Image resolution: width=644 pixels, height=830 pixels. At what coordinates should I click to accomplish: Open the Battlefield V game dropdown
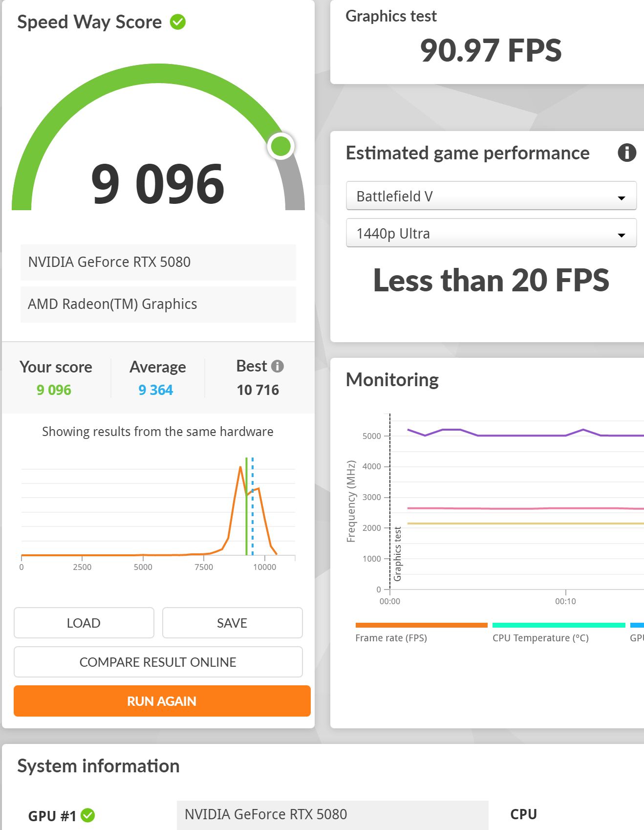click(x=491, y=196)
